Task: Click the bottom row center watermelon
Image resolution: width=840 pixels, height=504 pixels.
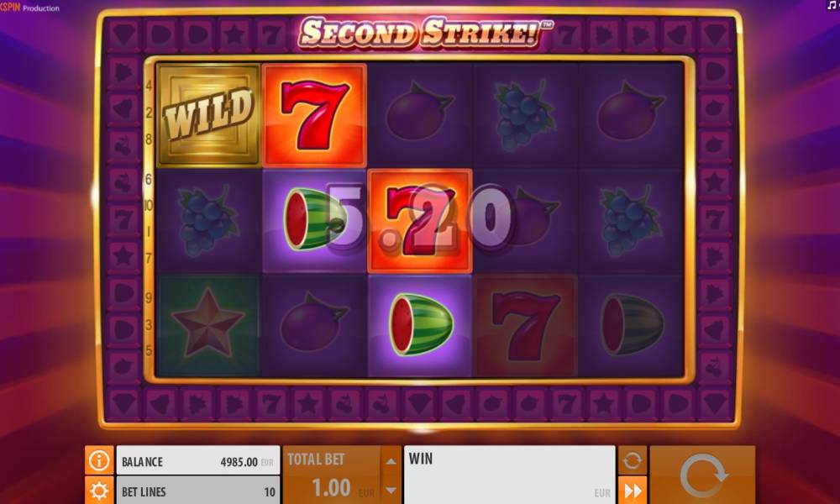Action: (420, 325)
